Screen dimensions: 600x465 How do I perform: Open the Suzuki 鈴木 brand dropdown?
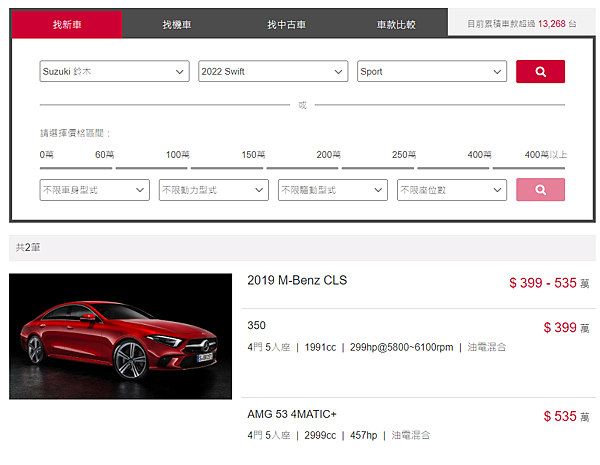114,71
